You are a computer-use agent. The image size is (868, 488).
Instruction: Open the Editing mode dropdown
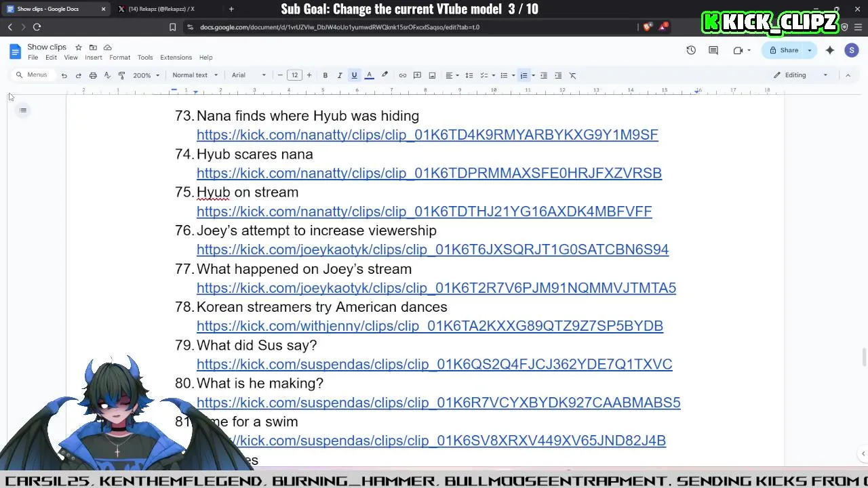point(801,75)
